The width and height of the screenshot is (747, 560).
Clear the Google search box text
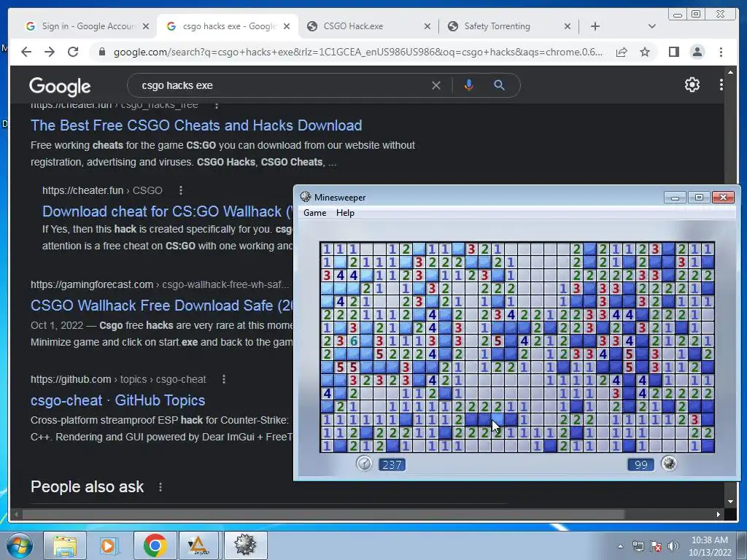click(x=436, y=85)
